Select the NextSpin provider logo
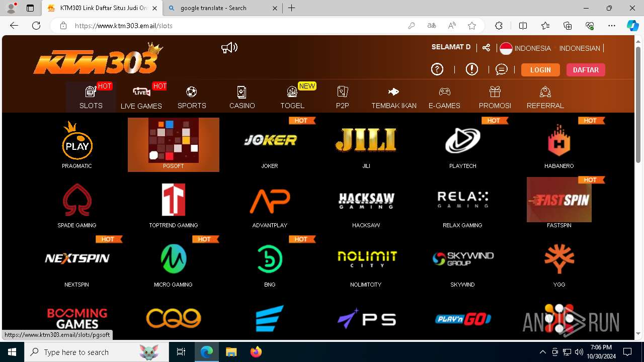The image size is (644, 362). (x=77, y=258)
